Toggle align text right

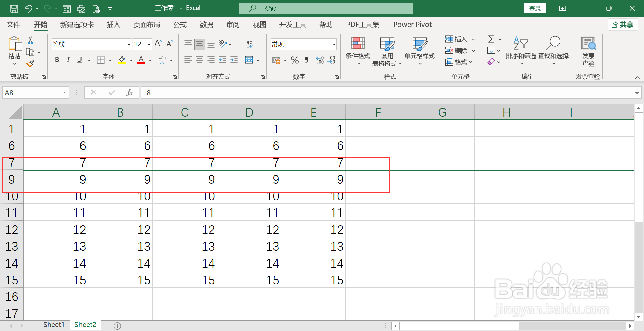click(211, 60)
